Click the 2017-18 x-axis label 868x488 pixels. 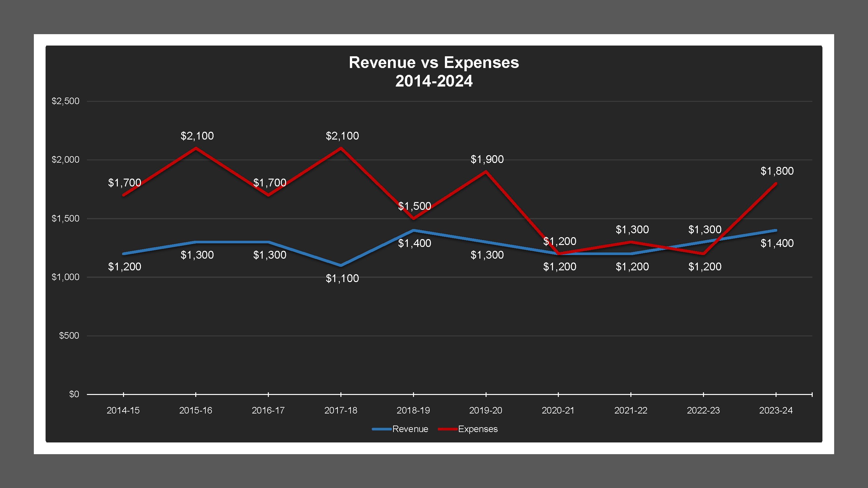[x=341, y=411]
